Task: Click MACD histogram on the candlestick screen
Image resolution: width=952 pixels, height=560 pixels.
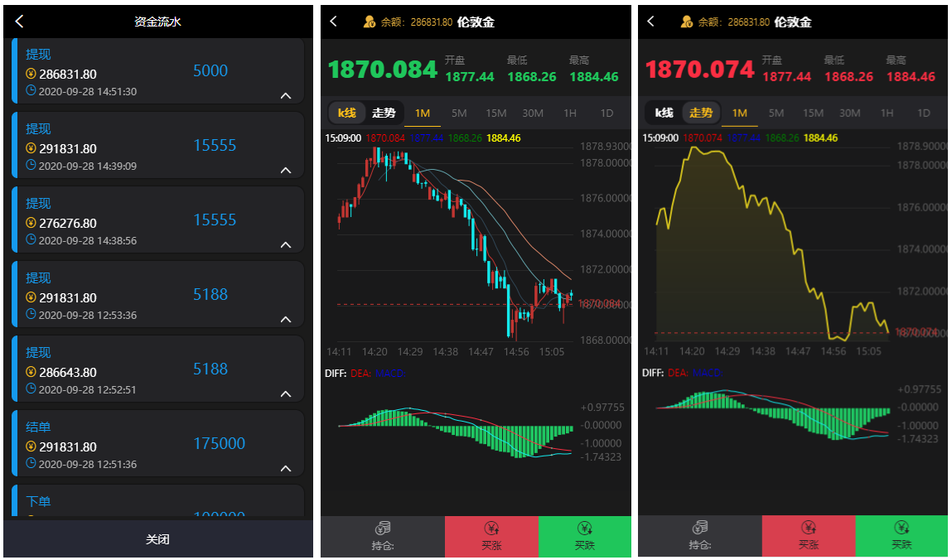Action: tap(456, 432)
